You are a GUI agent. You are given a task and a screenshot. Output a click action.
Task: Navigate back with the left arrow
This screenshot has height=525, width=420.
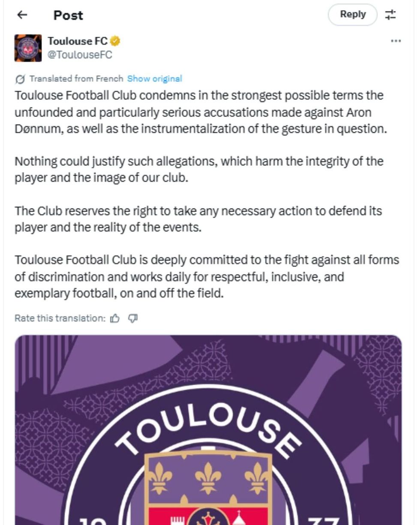click(21, 15)
